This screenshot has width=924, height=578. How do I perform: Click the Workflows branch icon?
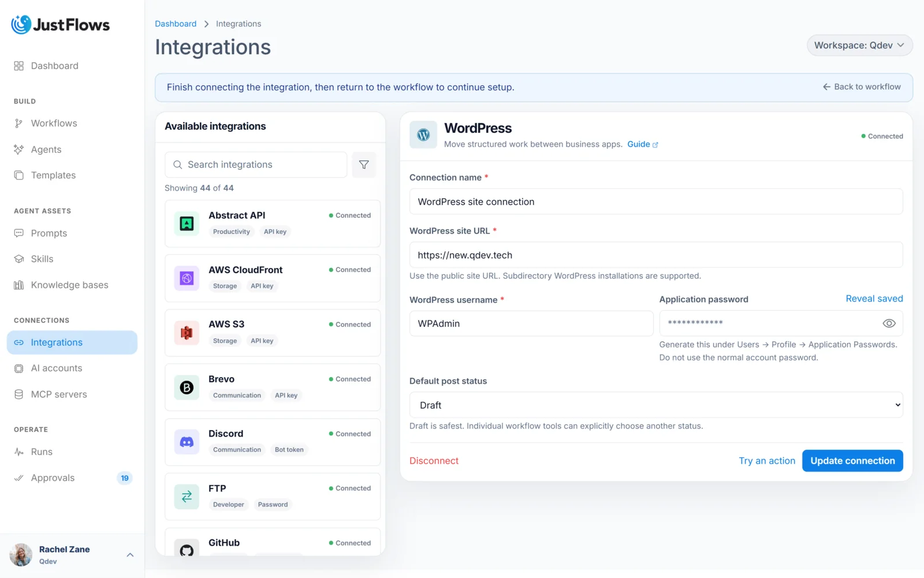(x=18, y=124)
